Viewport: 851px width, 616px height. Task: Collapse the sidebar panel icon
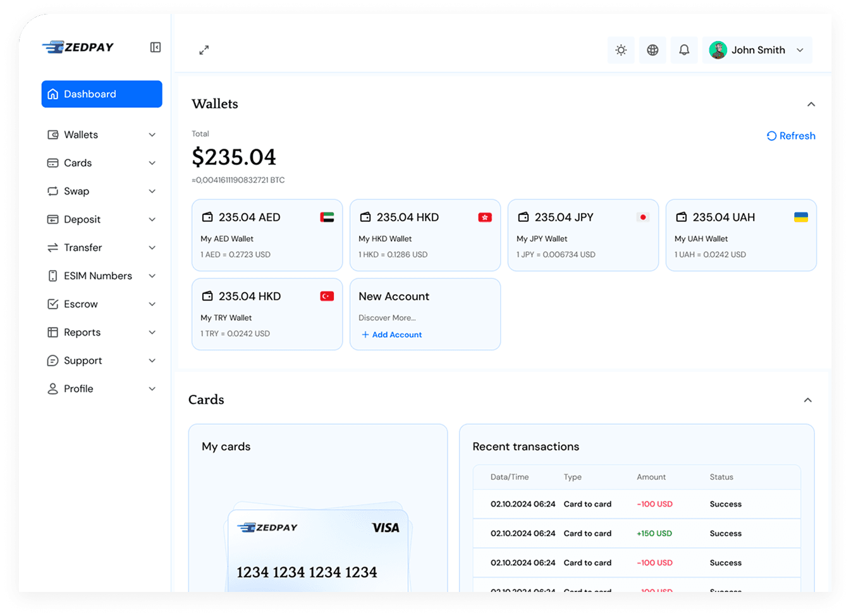(x=156, y=47)
